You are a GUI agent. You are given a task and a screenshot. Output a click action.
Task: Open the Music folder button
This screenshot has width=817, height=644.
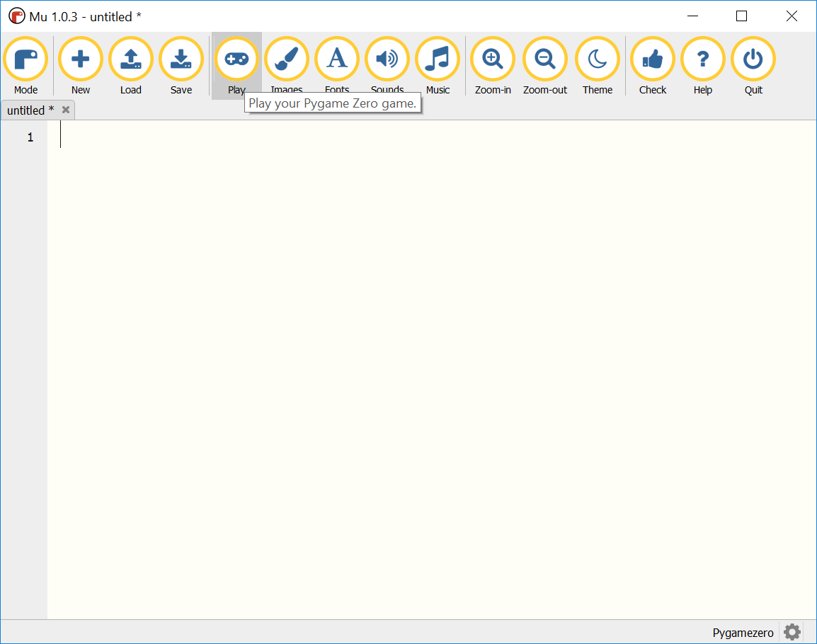click(438, 66)
